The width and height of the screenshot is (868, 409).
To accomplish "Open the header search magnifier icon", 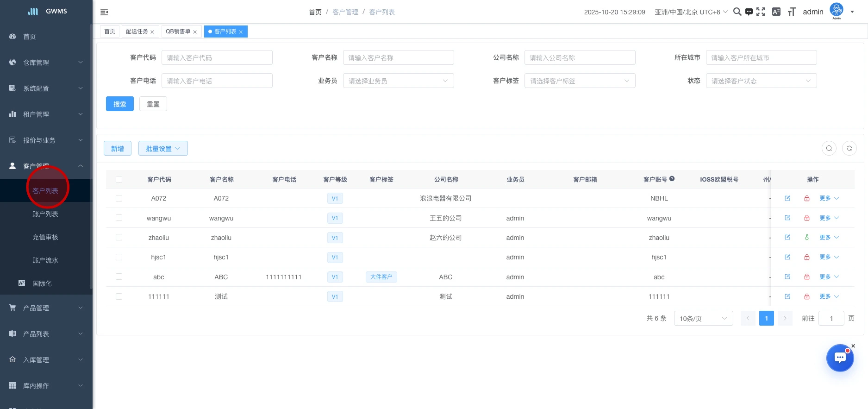I will point(737,12).
